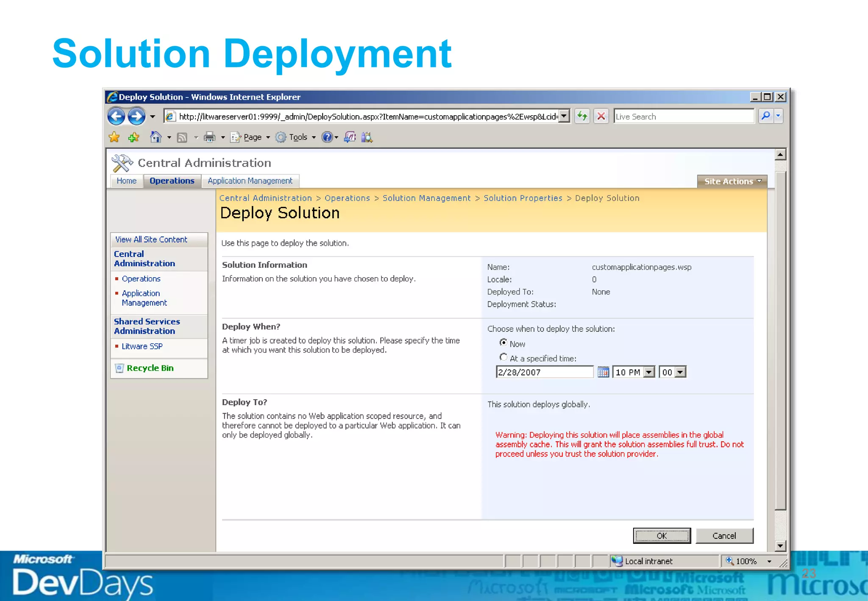The image size is (868, 601).
Task: Open Operations in the left sidebar
Action: (x=141, y=278)
